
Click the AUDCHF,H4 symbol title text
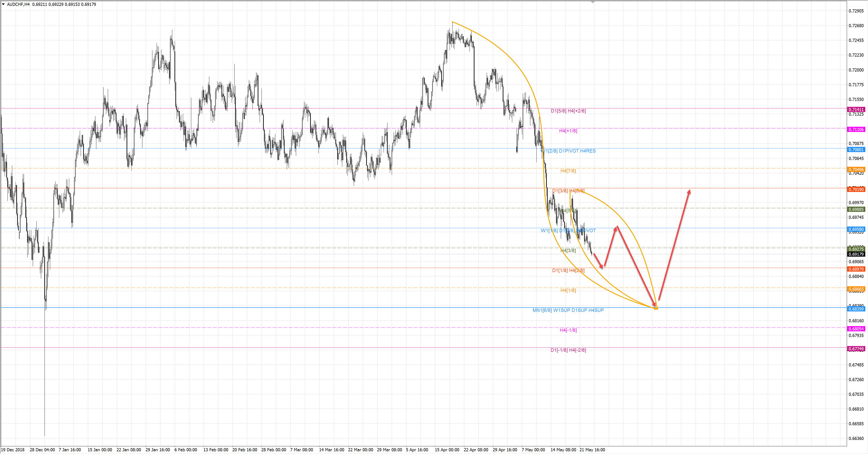pos(18,4)
